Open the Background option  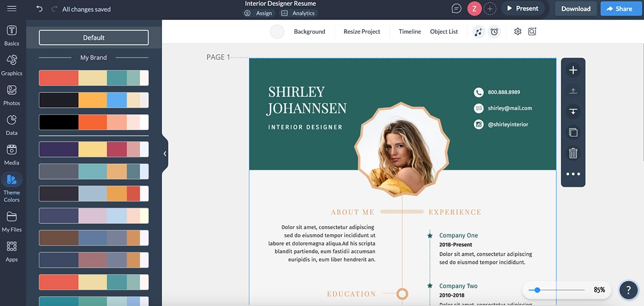click(x=310, y=32)
